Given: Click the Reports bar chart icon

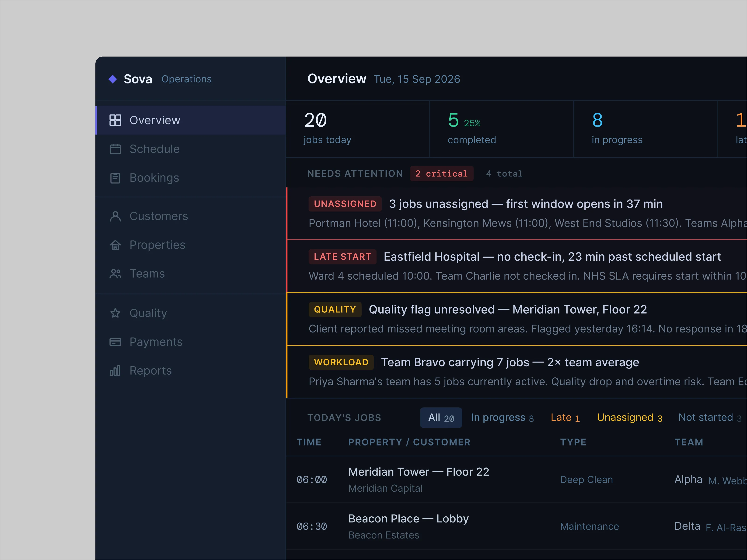Looking at the screenshot, I should pyautogui.click(x=115, y=371).
